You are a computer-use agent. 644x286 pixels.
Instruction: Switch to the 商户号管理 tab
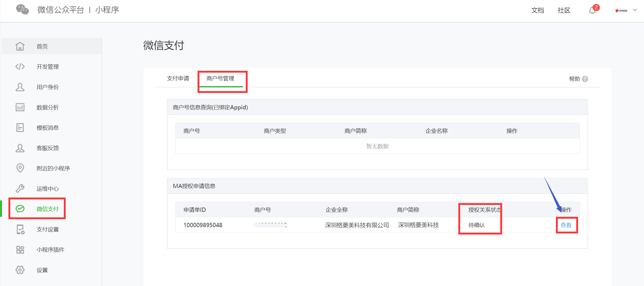click(220, 78)
